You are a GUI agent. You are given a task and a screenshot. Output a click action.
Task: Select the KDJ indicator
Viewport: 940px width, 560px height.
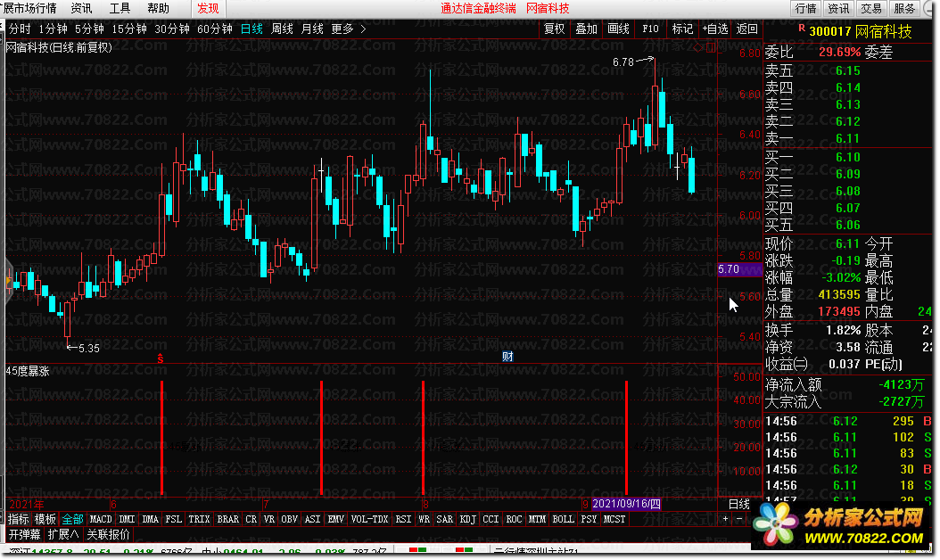[467, 519]
